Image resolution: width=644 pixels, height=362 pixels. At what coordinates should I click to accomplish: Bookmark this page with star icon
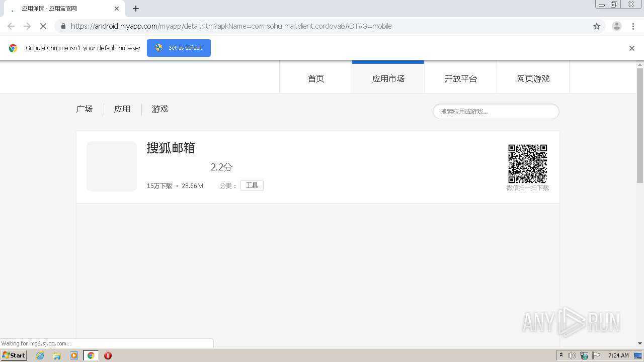pos(597,26)
